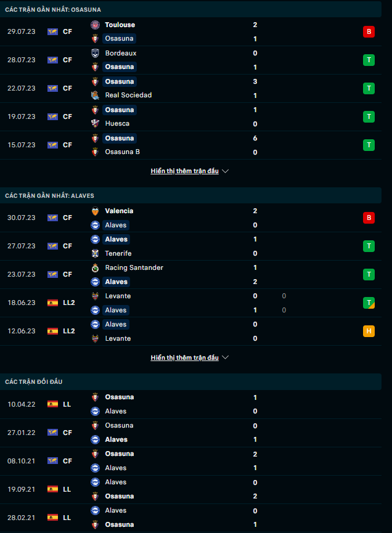
Task: Click the Toulouse club crest
Action: click(96, 25)
